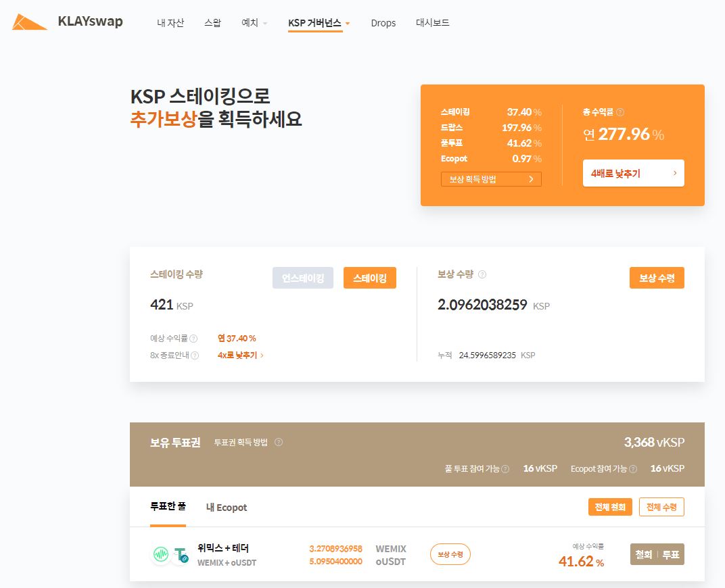Click the cumulative value 24.5996589235 KSP
The image size is (725, 588).
[497, 356]
